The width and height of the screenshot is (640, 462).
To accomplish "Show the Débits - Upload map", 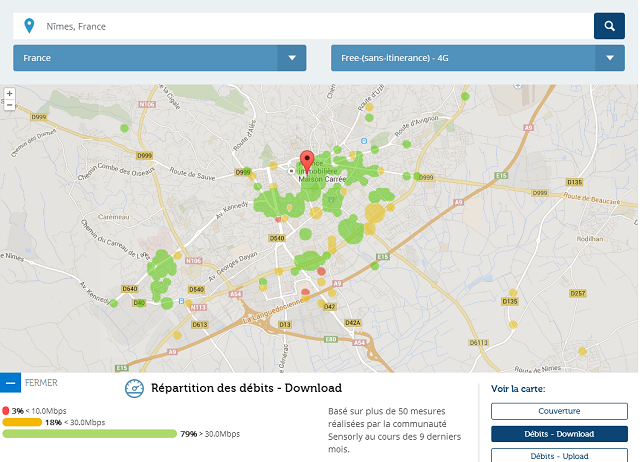I will click(x=559, y=455).
